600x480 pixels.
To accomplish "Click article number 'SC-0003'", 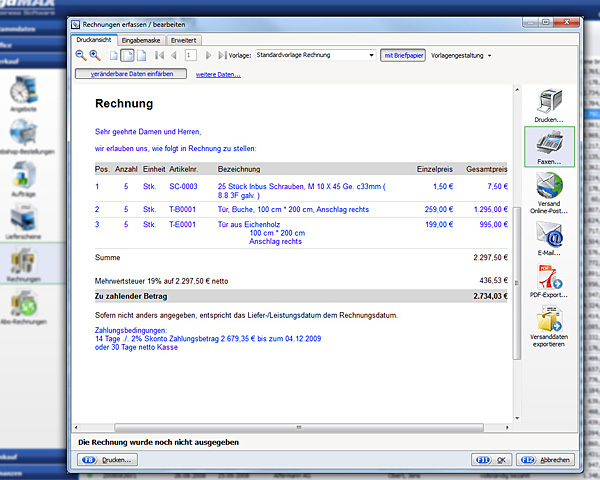I will pos(183,186).
